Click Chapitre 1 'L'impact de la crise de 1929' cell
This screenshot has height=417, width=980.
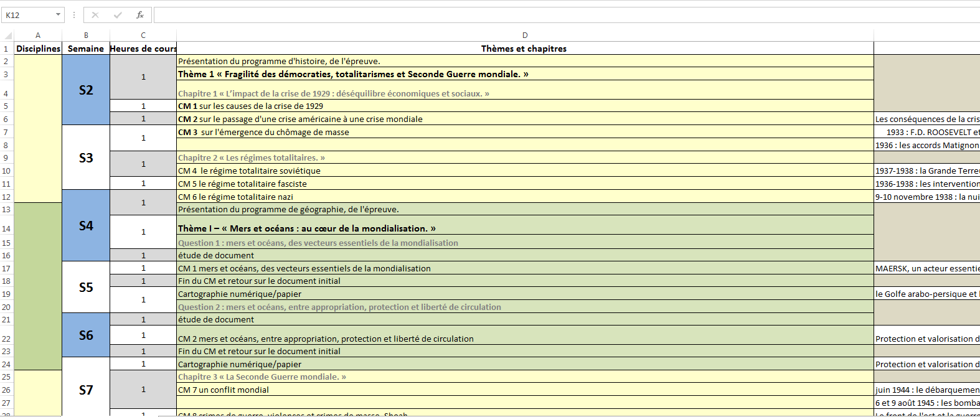tap(525, 90)
